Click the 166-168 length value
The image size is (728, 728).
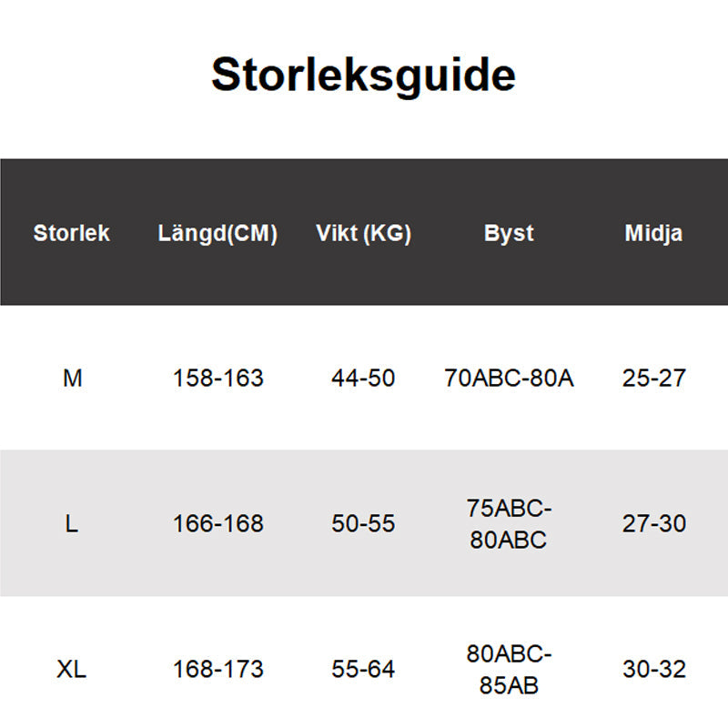point(217,524)
